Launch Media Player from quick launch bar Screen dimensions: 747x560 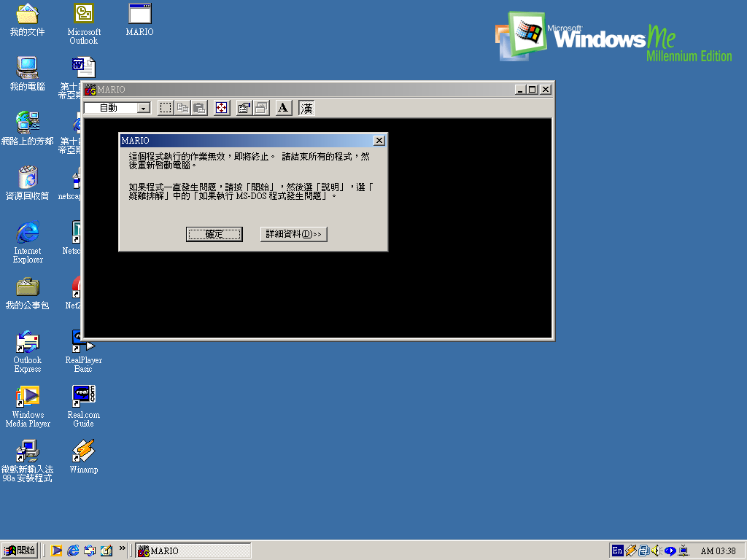[x=56, y=551]
